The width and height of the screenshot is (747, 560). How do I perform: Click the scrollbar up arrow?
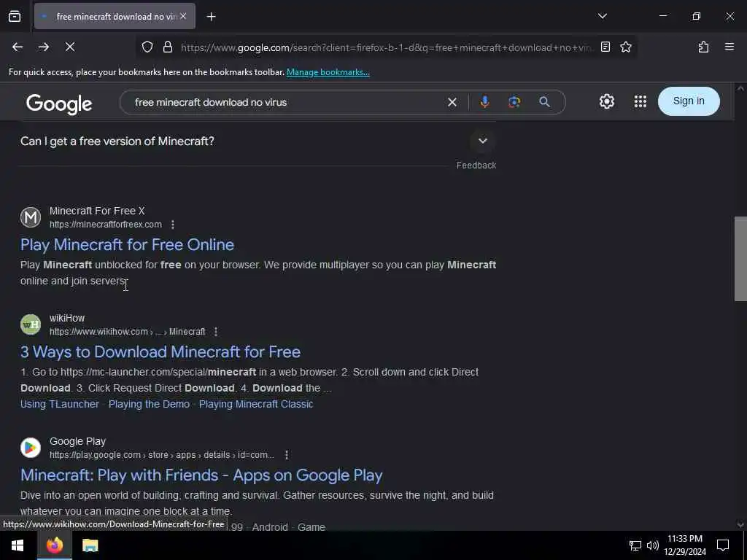[740, 88]
